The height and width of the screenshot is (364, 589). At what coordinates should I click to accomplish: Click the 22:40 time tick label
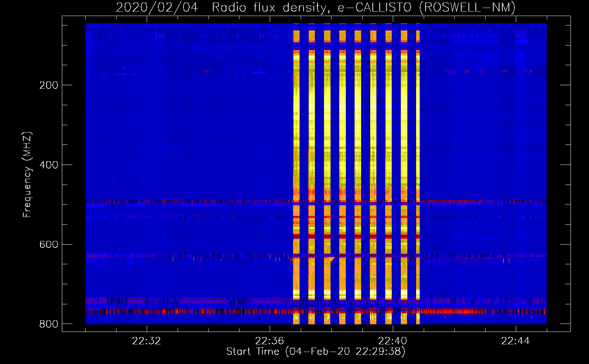tap(392, 341)
